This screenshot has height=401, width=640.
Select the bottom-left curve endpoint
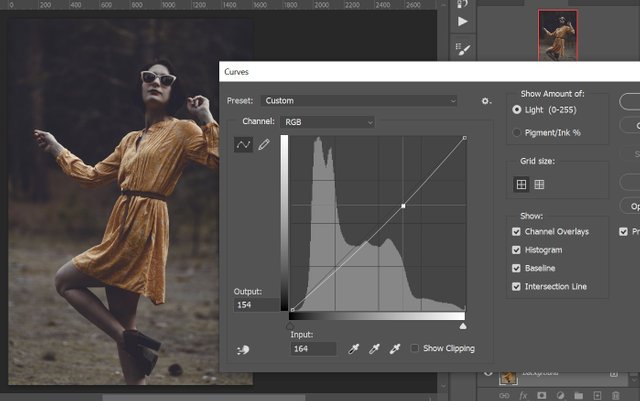(x=292, y=310)
